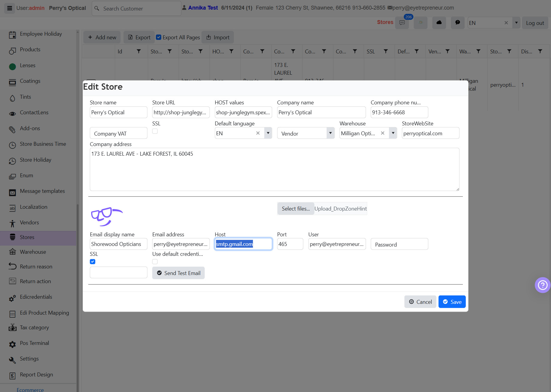The width and height of the screenshot is (551, 392).
Task: Click Add new store button
Action: pyautogui.click(x=102, y=37)
